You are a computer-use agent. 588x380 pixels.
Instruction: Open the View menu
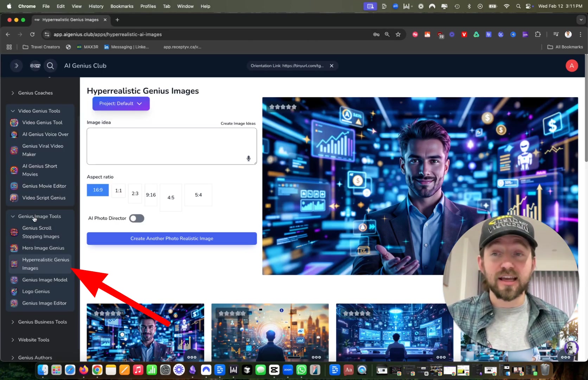(77, 6)
